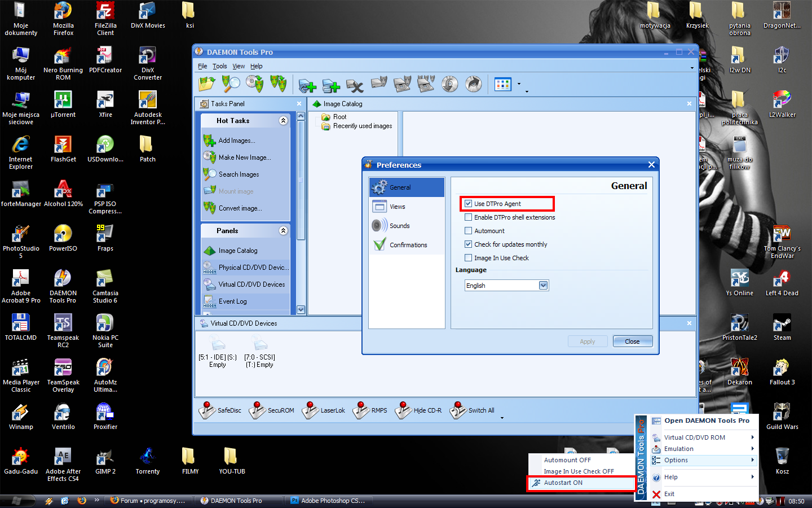Open Confirmations section in Preferences
Screen dimensions: 812x508
point(407,245)
